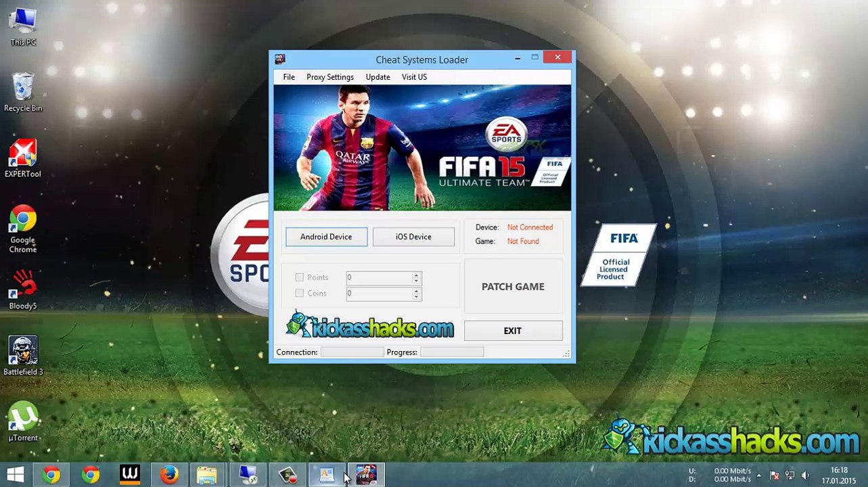Viewport: 868px width, 487px height.
Task: Open the Recycle Bin desktop icon
Action: (x=22, y=93)
